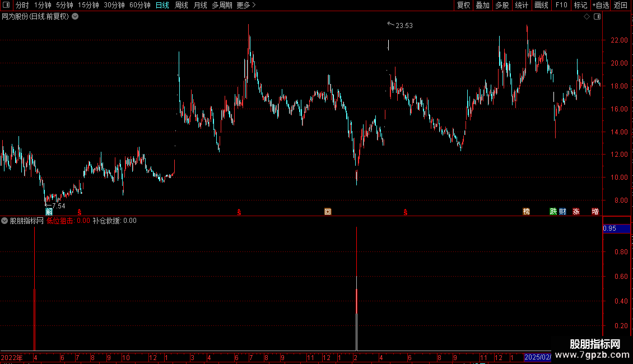
Task: Open the 多周期 multi-period view
Action: pyautogui.click(x=222, y=5)
